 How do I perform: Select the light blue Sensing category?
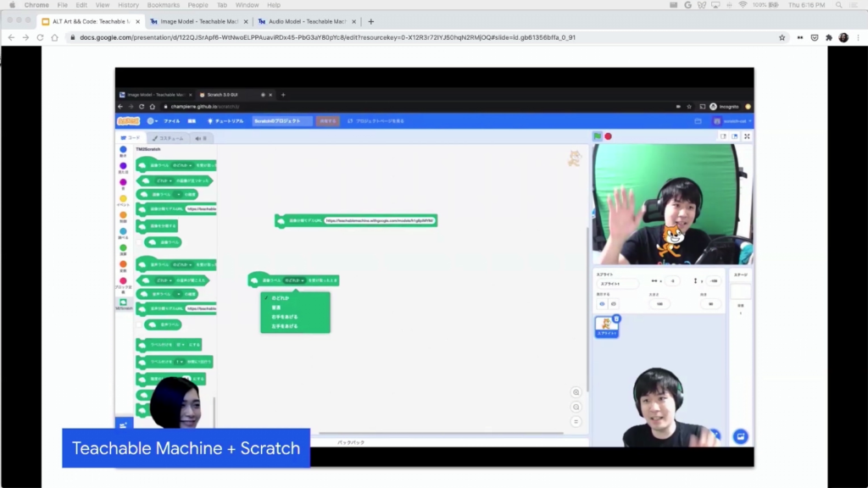[x=123, y=234]
